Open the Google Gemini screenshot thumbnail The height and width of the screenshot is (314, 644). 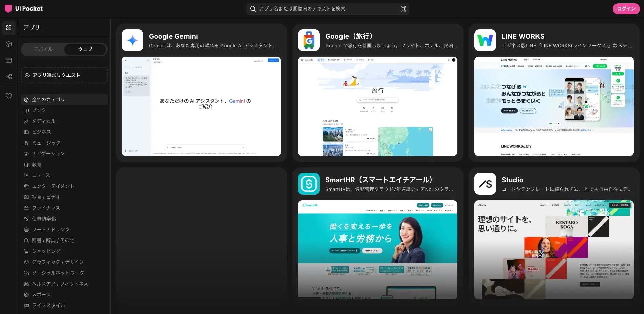click(x=201, y=106)
